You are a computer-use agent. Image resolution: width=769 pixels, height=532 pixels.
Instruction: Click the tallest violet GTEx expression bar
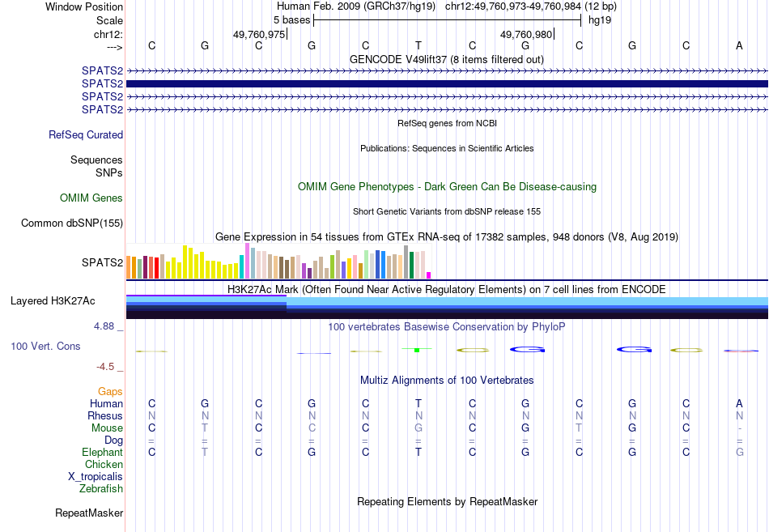coord(247,261)
